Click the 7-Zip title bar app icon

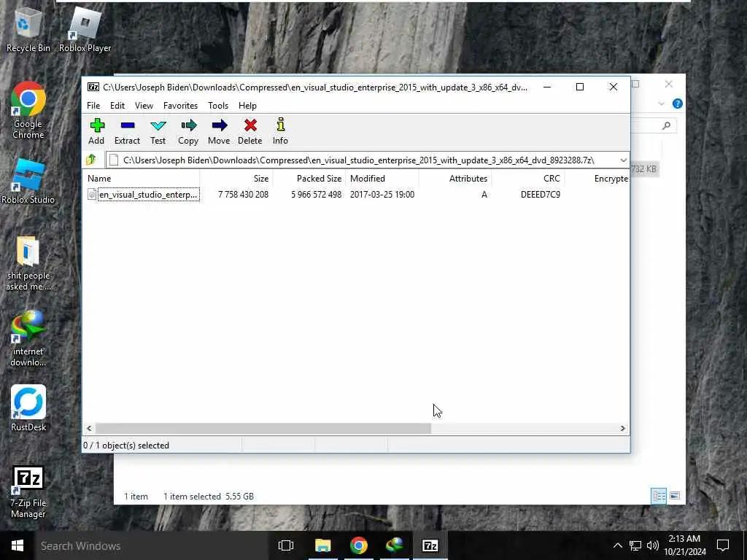pyautogui.click(x=93, y=87)
